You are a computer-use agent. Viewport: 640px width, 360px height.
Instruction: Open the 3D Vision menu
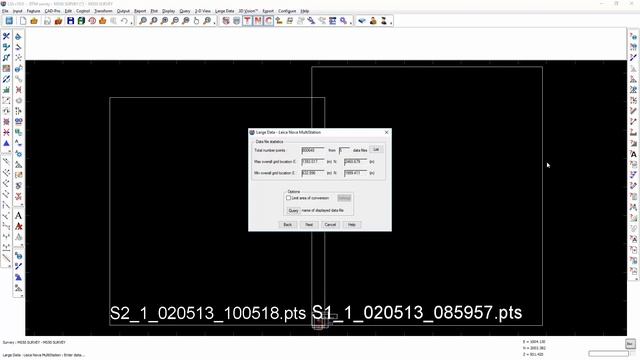point(248,11)
